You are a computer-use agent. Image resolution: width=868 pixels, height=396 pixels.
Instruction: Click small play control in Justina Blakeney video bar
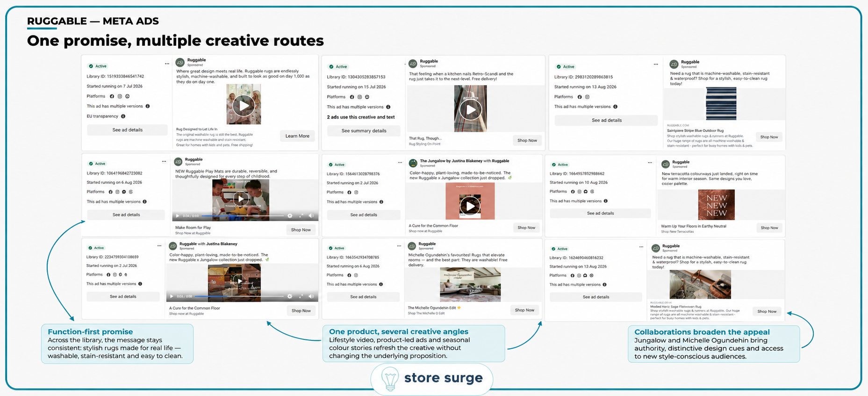point(172,296)
